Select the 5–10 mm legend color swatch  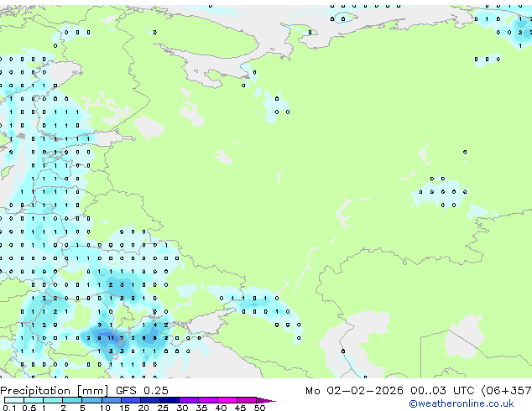[91, 400]
